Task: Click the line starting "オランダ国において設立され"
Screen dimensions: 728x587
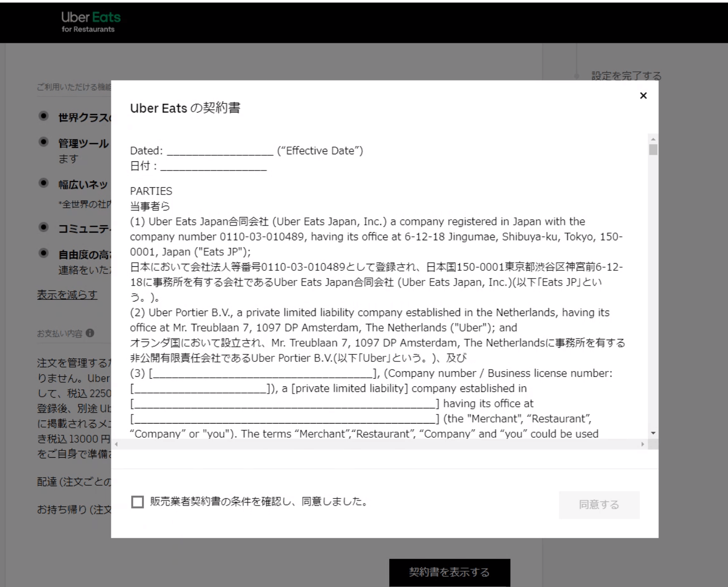Action: point(377,343)
